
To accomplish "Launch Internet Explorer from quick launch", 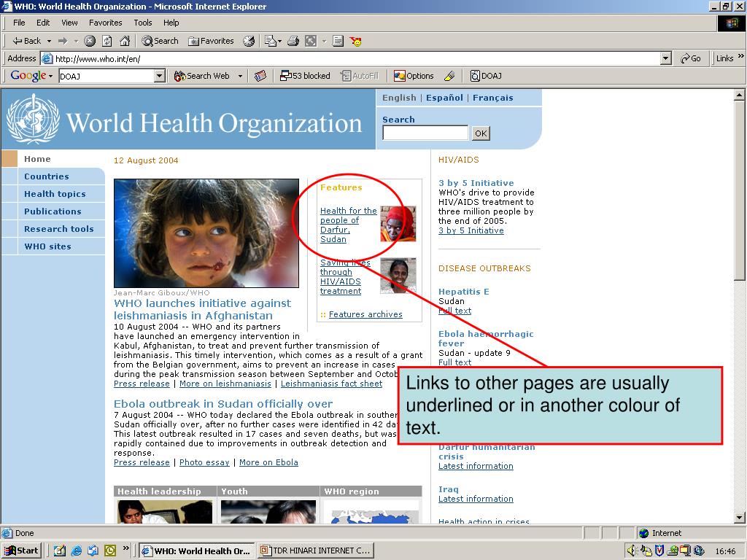I will coord(76,551).
